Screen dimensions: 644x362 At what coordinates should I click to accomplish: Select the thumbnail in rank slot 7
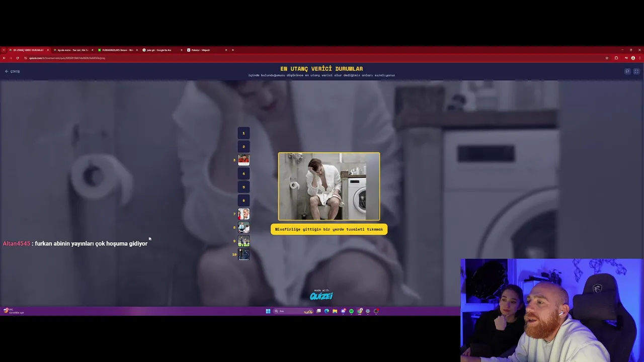click(x=244, y=214)
